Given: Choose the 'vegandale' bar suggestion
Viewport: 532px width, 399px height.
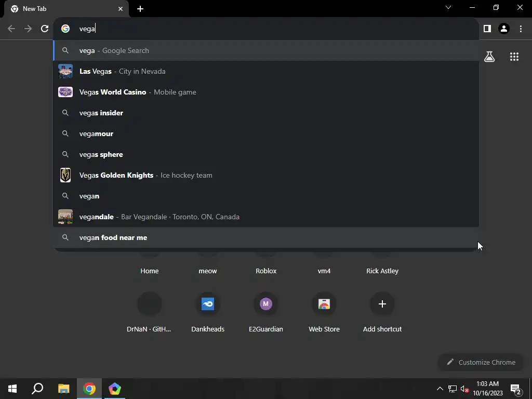Looking at the screenshot, I should click(x=266, y=217).
